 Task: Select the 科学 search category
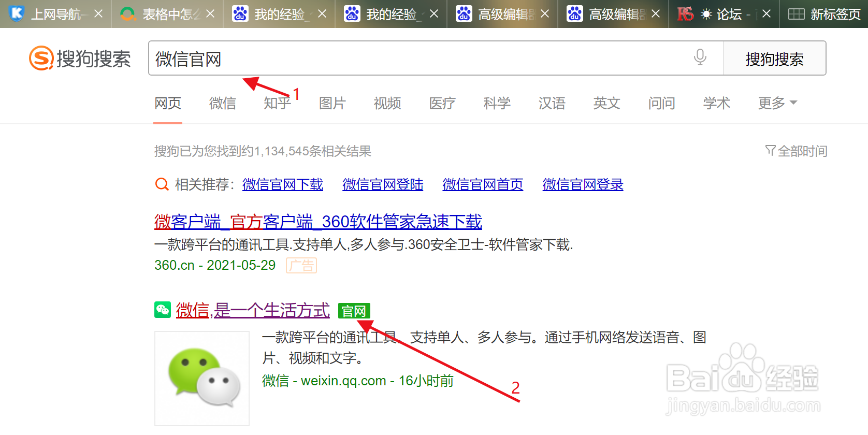pyautogui.click(x=497, y=103)
